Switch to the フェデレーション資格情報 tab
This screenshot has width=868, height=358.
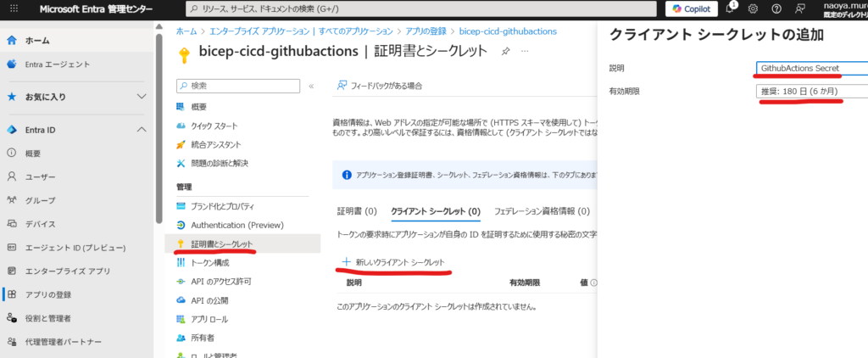pos(541,211)
